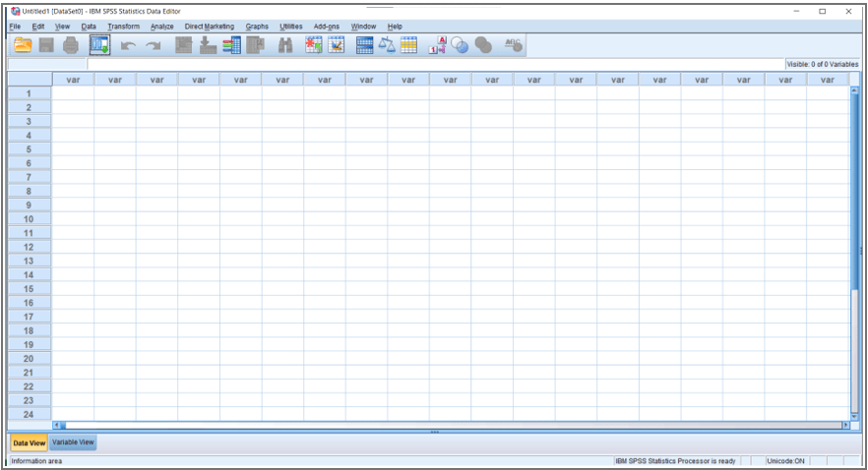Open the Graphs menu
The height and width of the screenshot is (470, 868).
257,27
